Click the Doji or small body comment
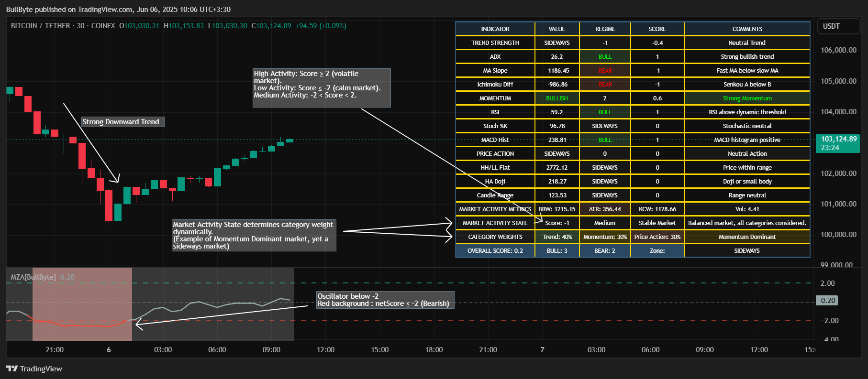Image resolution: width=868 pixels, height=379 pixels. (x=747, y=181)
